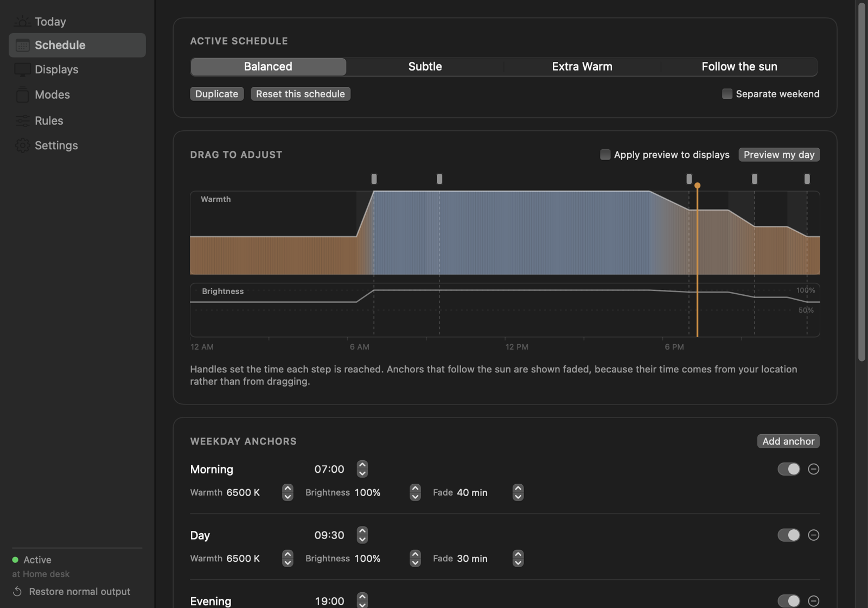Click the Day Fade 30 min stepper
Screen dimensions: 868x608
point(518,559)
